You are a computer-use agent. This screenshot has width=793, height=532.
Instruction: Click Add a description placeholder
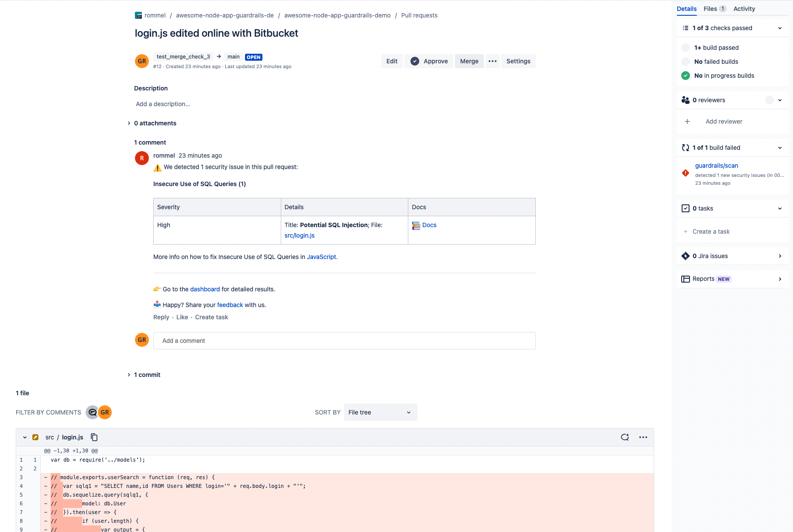click(163, 104)
